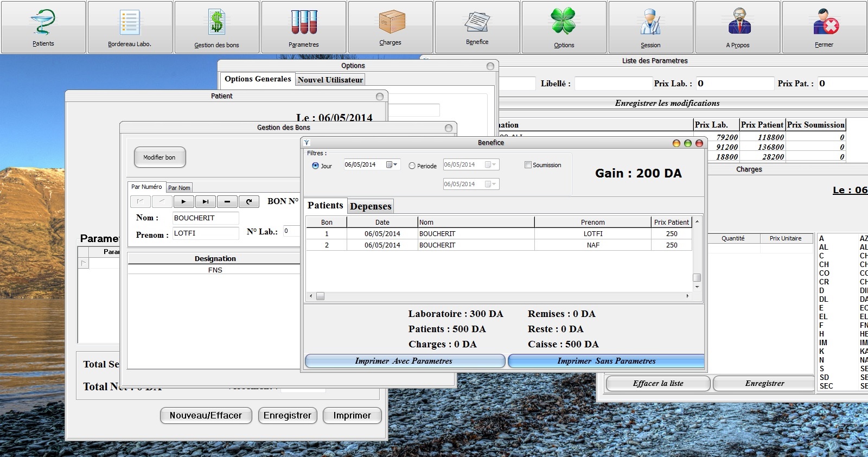The image size is (868, 457).
Task: Click the delete (minus) record button
Action: 227,201
